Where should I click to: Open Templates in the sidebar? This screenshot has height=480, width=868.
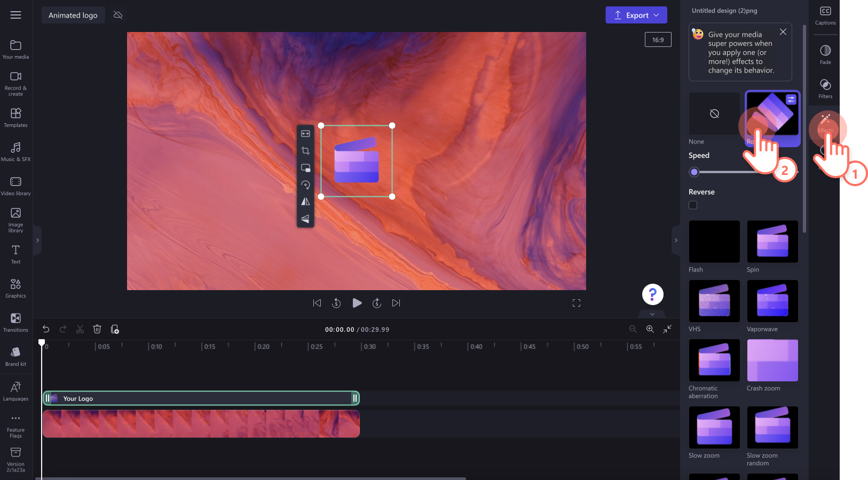(16, 118)
